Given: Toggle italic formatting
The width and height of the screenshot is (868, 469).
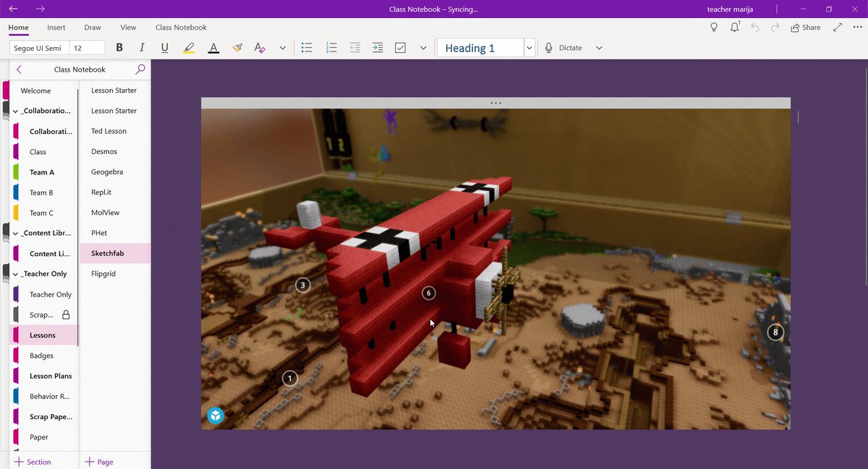Looking at the screenshot, I should [142, 48].
